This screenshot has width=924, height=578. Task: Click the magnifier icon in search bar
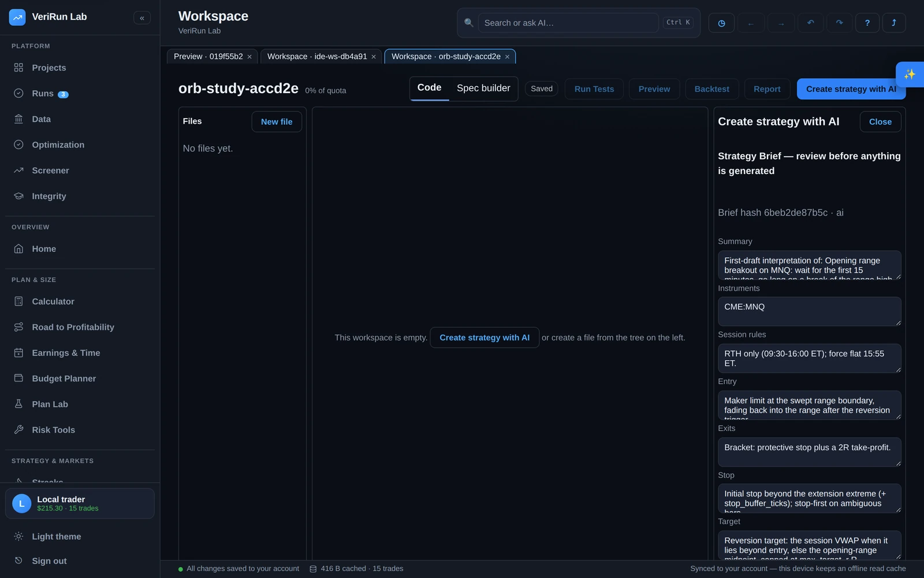tap(469, 23)
